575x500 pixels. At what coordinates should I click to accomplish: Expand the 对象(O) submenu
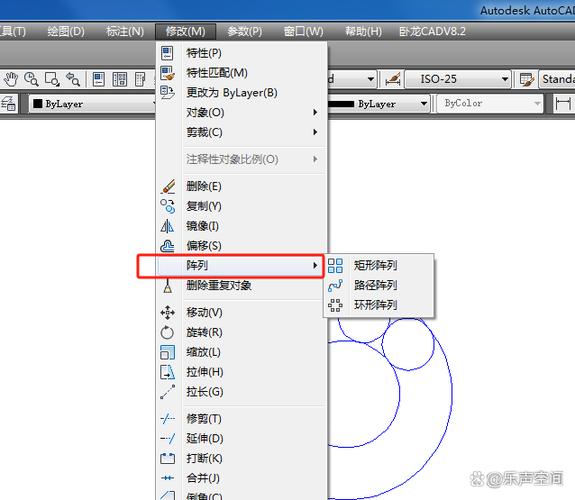(x=241, y=113)
